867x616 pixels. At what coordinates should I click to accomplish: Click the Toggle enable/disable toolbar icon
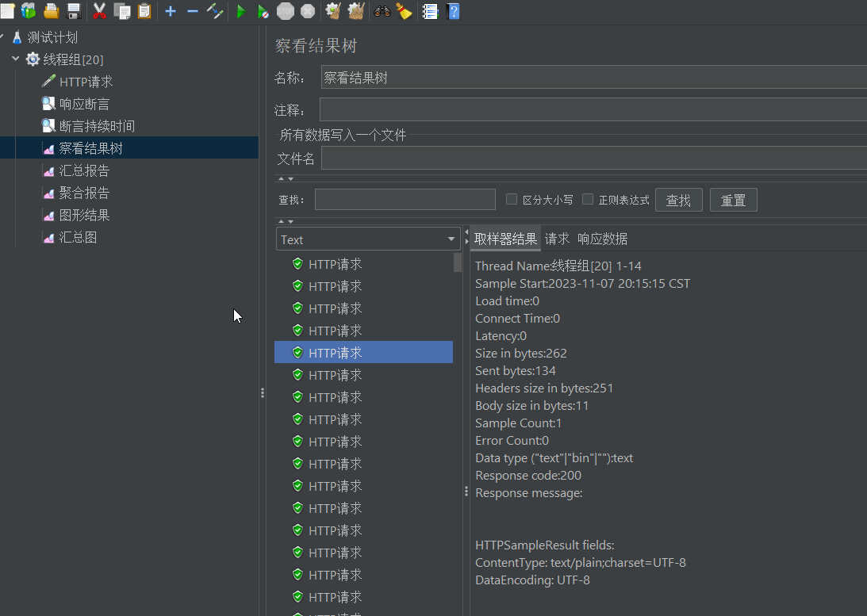point(215,11)
